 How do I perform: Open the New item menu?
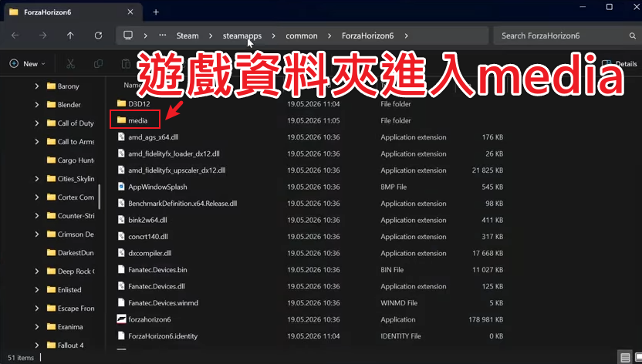click(x=28, y=64)
